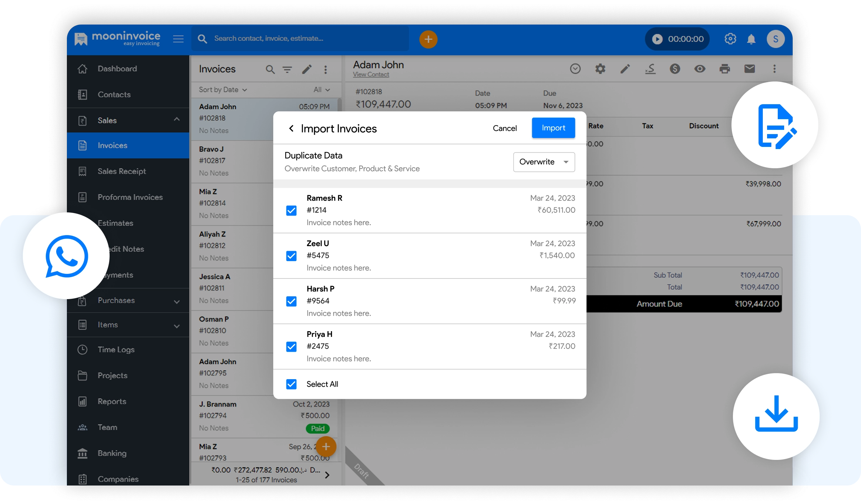Screen dimensions: 861x504
Task: Click filter icon in Invoices list header
Action: click(287, 69)
